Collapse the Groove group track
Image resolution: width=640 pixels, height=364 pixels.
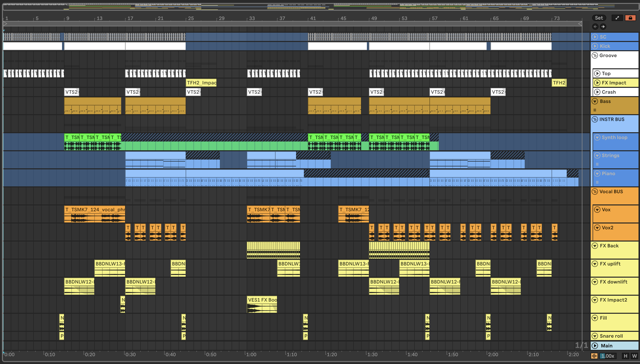[x=595, y=55]
